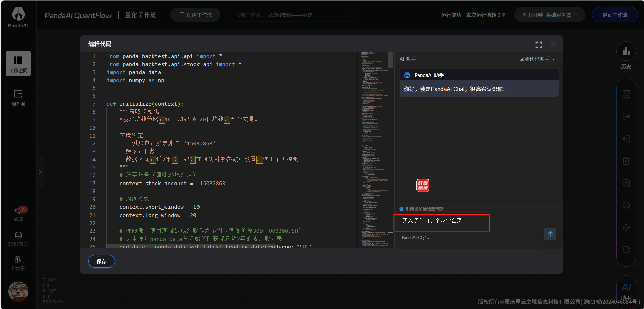Open the AI 助手 button at bottom right
644x309 pixels.
pyautogui.click(x=626, y=291)
